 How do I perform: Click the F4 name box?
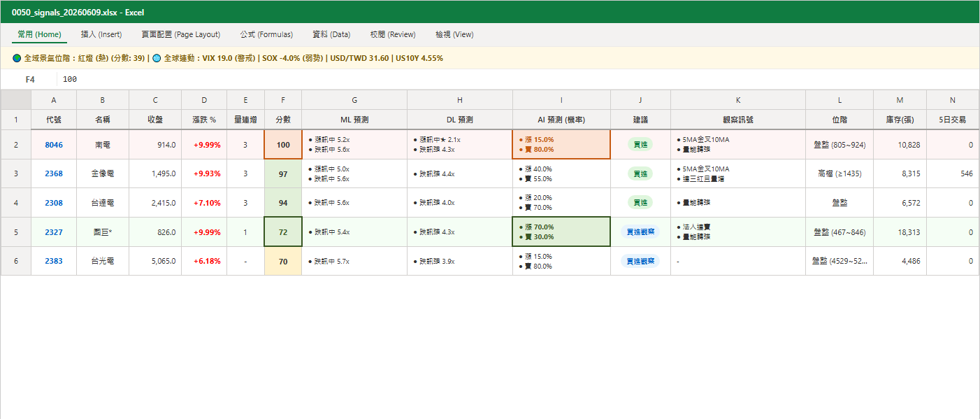pyautogui.click(x=30, y=80)
